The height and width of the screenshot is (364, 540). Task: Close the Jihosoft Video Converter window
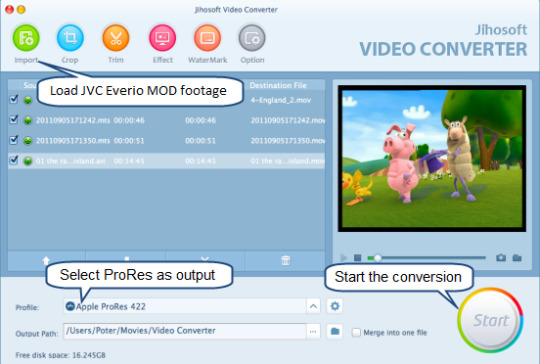[x=9, y=10]
